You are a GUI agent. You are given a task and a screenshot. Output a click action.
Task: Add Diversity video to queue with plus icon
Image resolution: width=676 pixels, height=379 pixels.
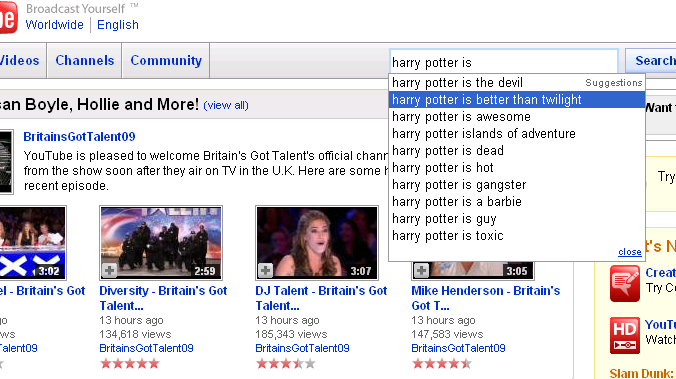click(x=110, y=270)
